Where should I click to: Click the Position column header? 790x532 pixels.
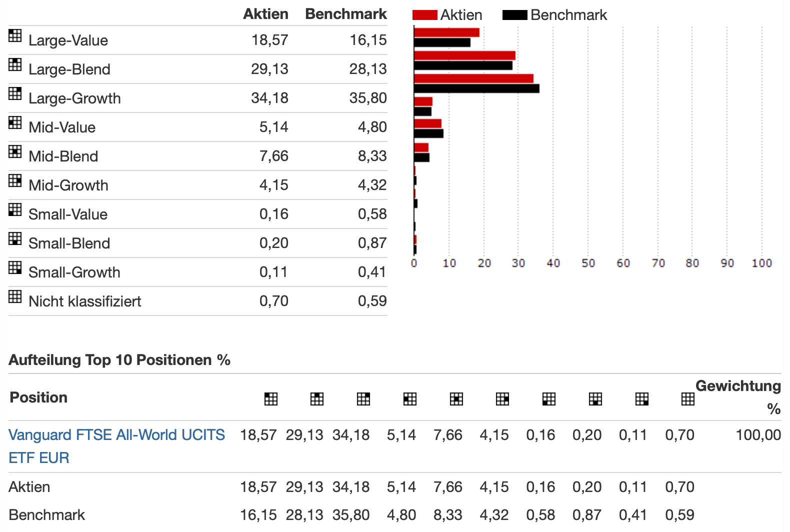[38, 397]
